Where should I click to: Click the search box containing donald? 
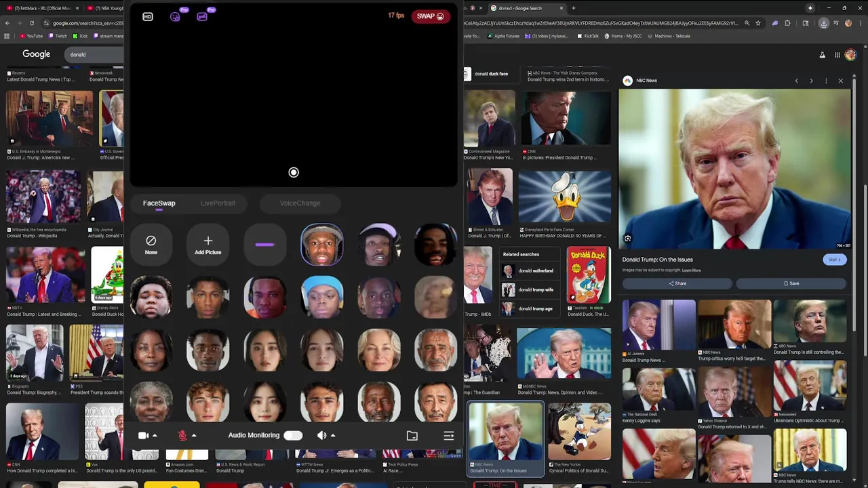tap(95, 55)
